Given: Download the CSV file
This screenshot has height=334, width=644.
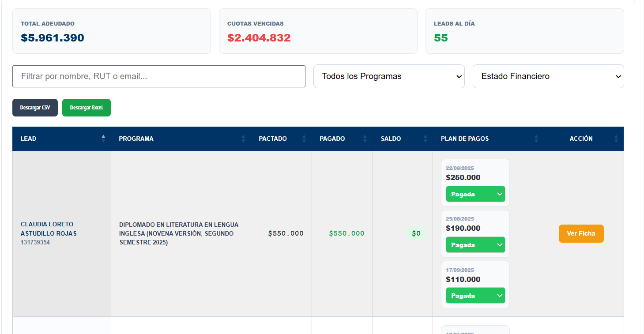Looking at the screenshot, I should [x=35, y=108].
